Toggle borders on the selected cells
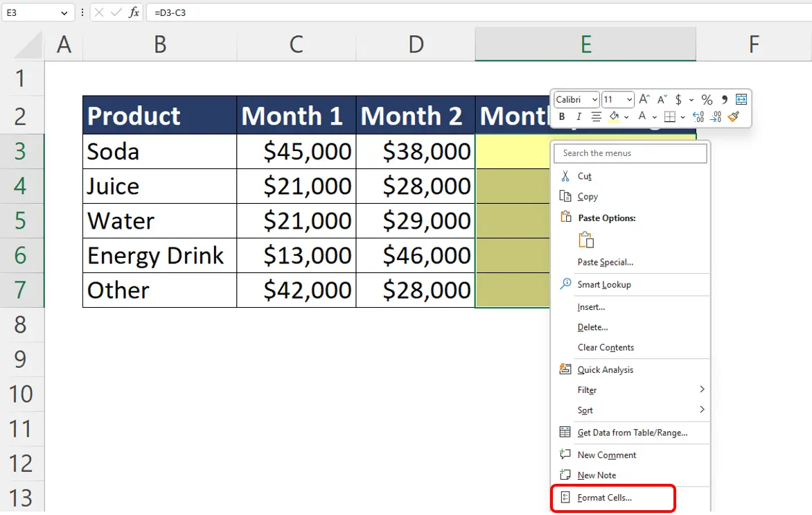The height and width of the screenshot is (515, 812). 669,116
